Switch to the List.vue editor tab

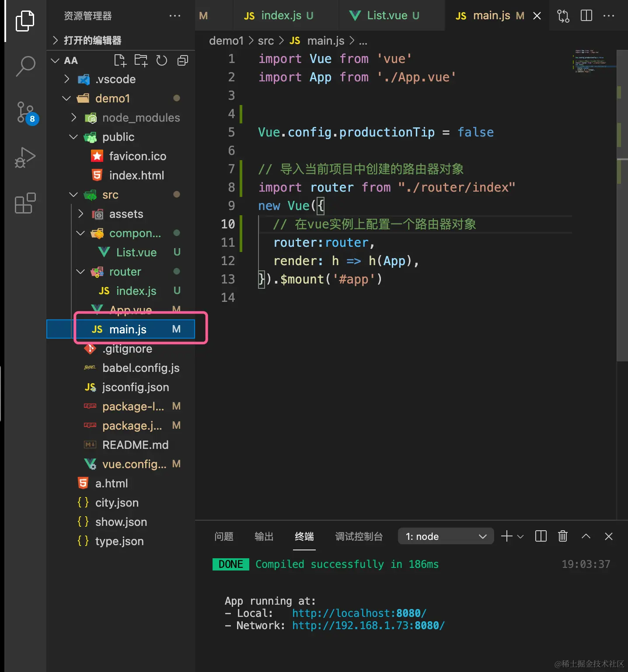(391, 16)
